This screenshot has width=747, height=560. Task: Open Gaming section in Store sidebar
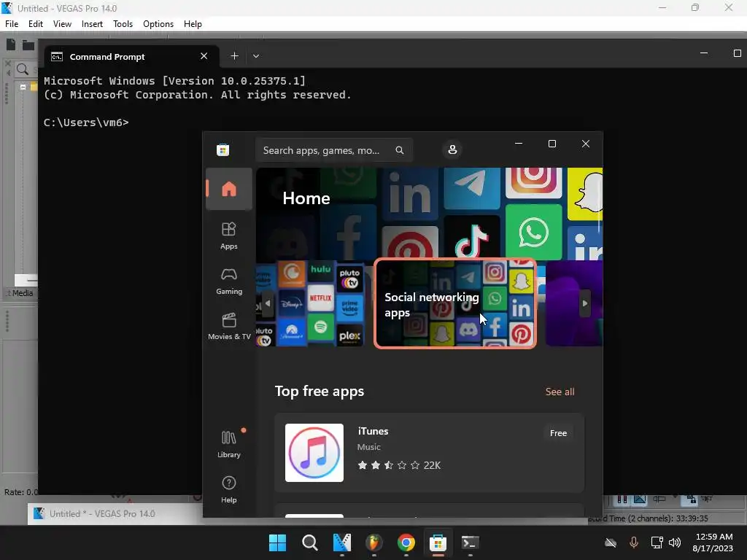coord(228,281)
